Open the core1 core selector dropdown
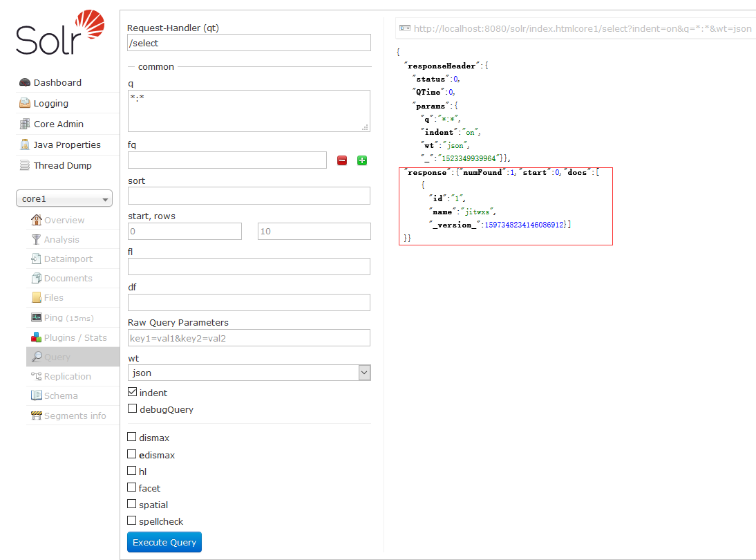This screenshot has width=756, height=560. (64, 199)
